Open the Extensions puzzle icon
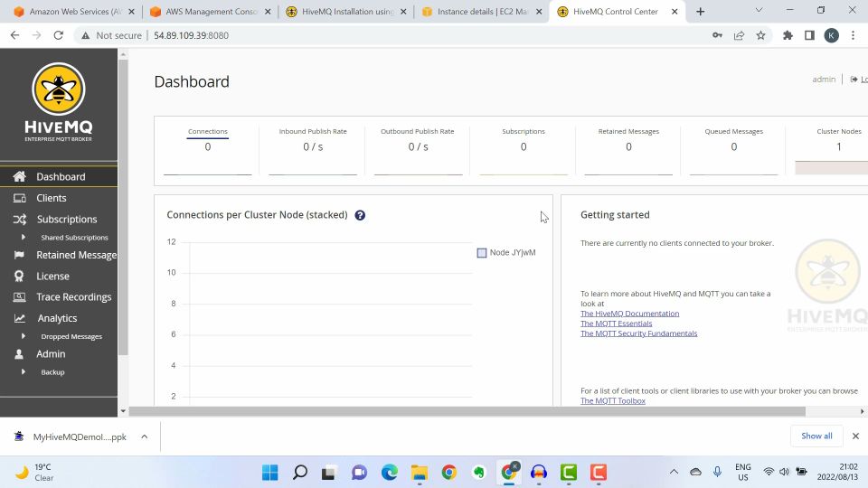The image size is (868, 488). (x=788, y=35)
